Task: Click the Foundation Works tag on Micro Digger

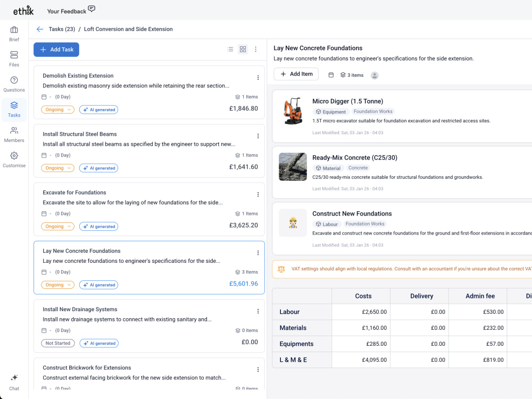Action: coord(373,111)
